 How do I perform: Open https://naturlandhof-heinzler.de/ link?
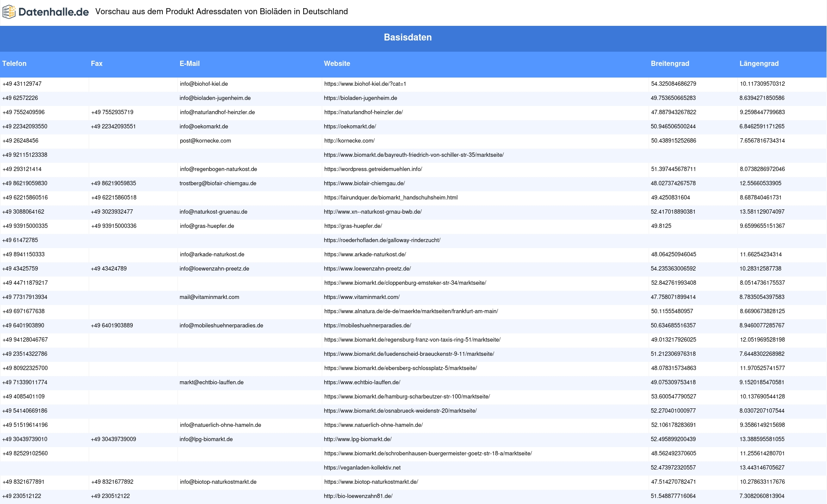point(364,112)
